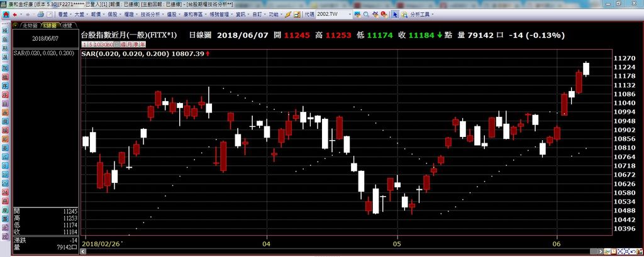Click the 台股指數近月(一般)(FITX*1) chart title

pos(129,35)
